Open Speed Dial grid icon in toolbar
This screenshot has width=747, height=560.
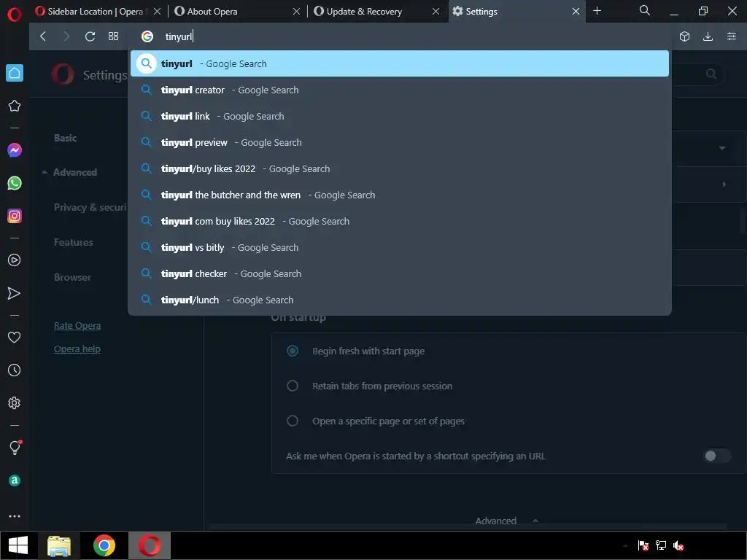click(113, 36)
